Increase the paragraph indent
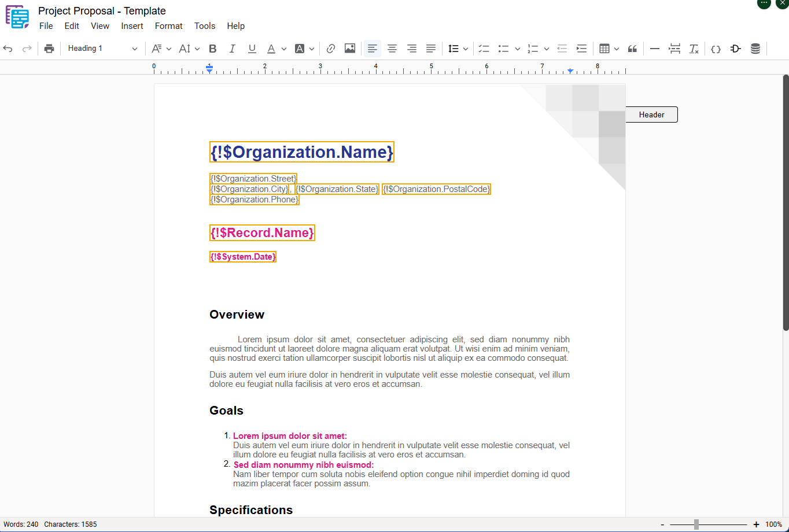 pyautogui.click(x=581, y=49)
